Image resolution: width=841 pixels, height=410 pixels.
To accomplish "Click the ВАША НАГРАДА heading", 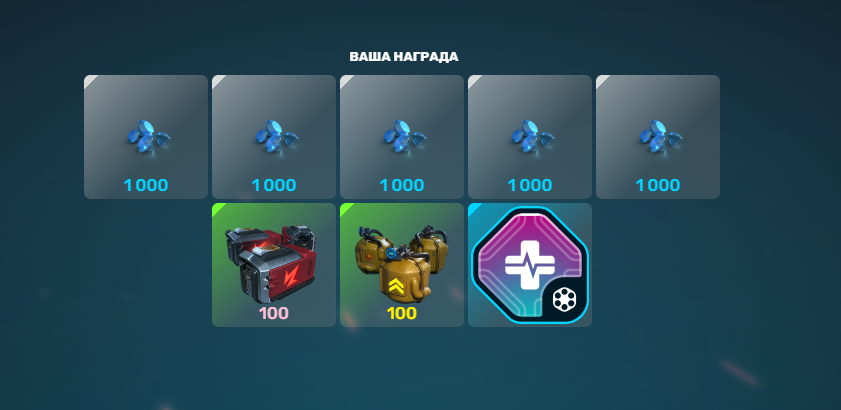I will click(x=404, y=57).
